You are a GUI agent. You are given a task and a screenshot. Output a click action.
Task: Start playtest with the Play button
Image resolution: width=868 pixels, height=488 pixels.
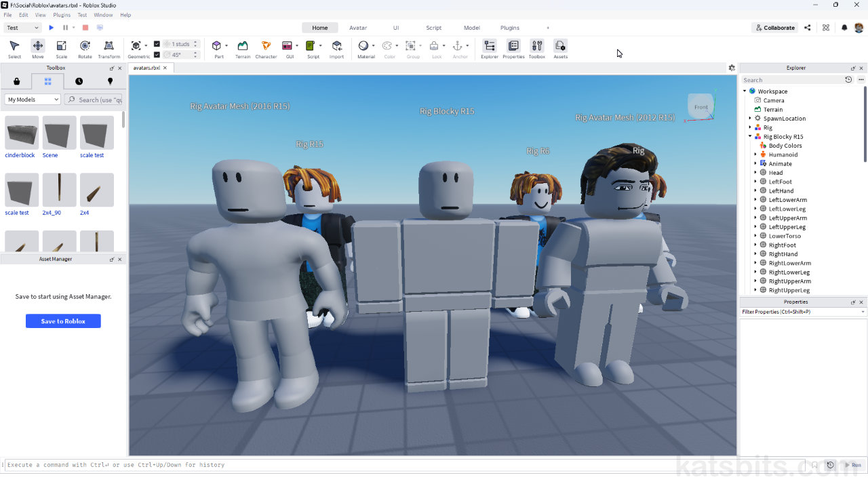[x=51, y=28]
